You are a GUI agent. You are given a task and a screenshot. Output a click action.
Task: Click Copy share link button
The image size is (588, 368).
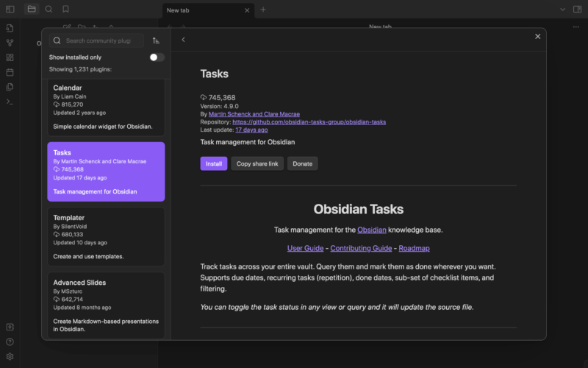click(x=257, y=163)
